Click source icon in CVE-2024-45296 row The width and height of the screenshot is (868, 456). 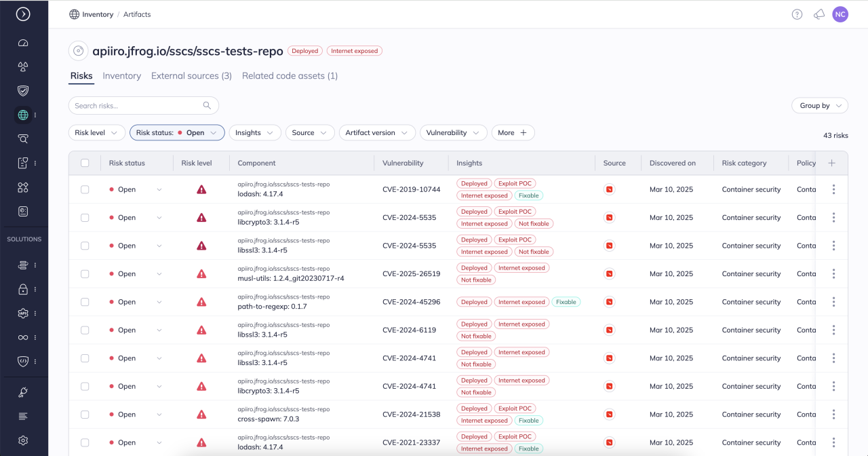[609, 302]
